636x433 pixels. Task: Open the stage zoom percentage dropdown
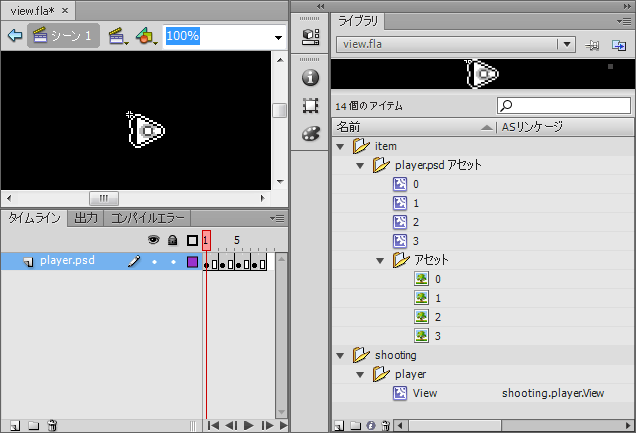pyautogui.click(x=278, y=37)
